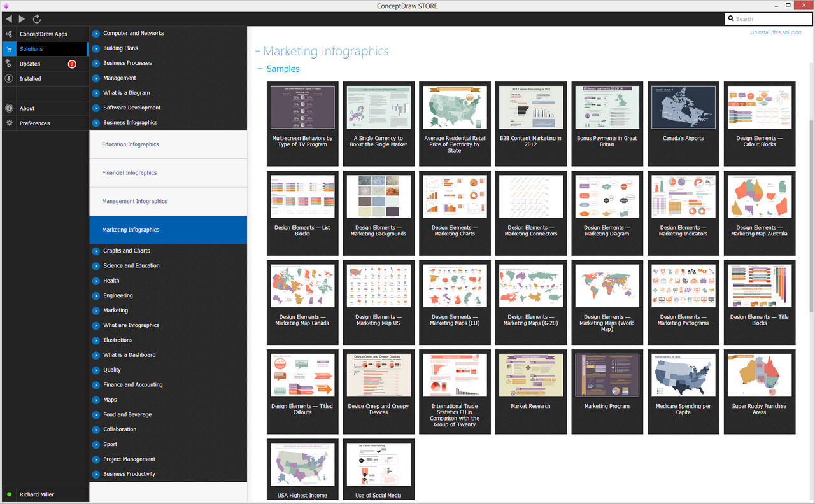Open Design Elements — Marketing Connectors sample

[531, 213]
